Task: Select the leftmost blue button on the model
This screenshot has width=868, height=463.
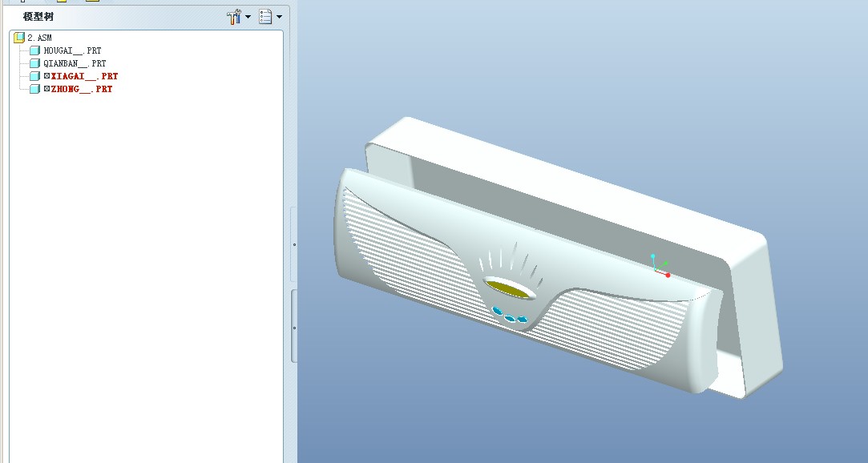Action: coord(497,311)
